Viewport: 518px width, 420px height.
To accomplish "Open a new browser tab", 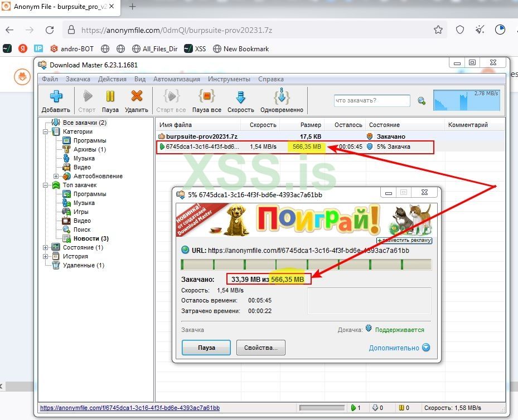I will point(132,7).
